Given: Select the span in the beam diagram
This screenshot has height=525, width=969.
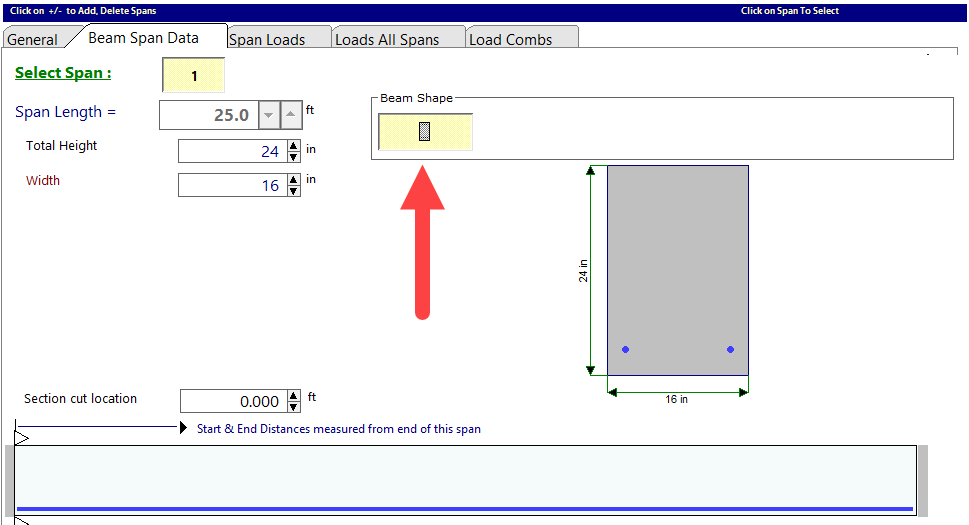Looking at the screenshot, I should (x=465, y=480).
